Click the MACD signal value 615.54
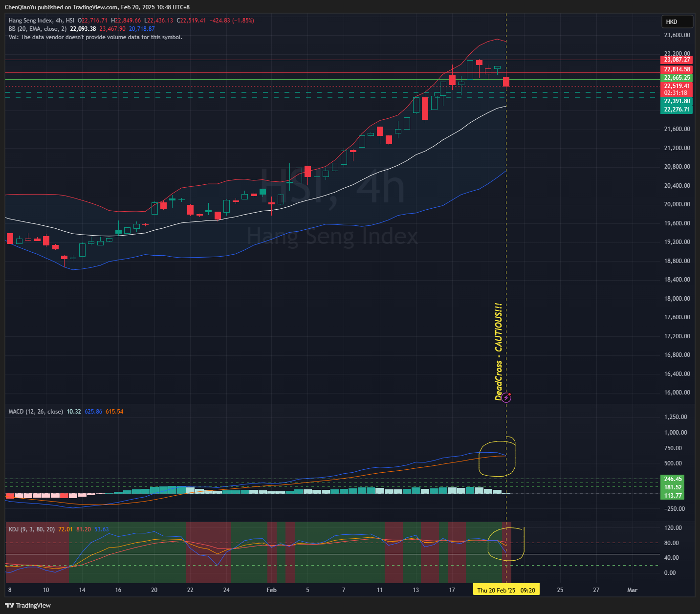 114,412
